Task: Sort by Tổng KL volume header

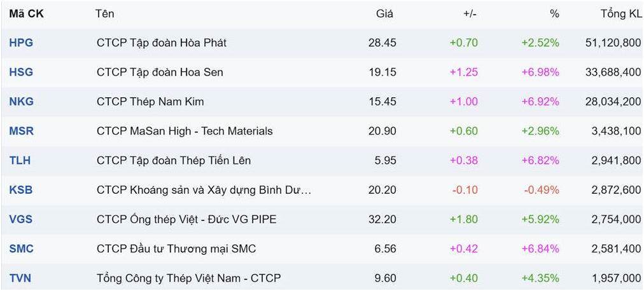Action: (621, 14)
